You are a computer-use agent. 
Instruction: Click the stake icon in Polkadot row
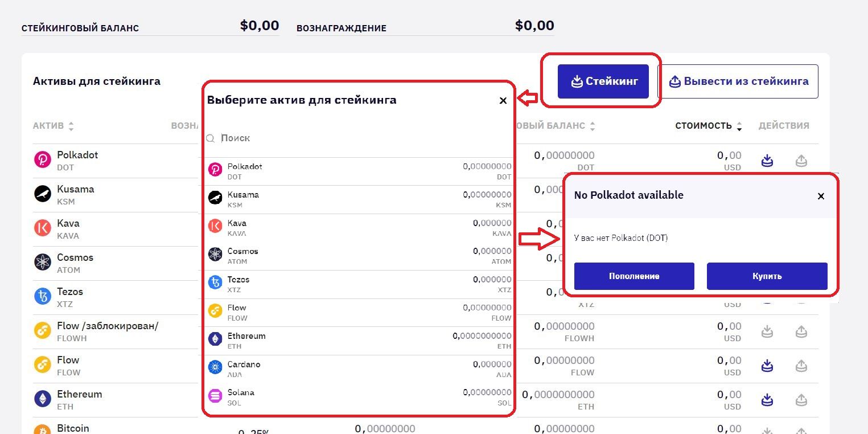[x=767, y=161]
